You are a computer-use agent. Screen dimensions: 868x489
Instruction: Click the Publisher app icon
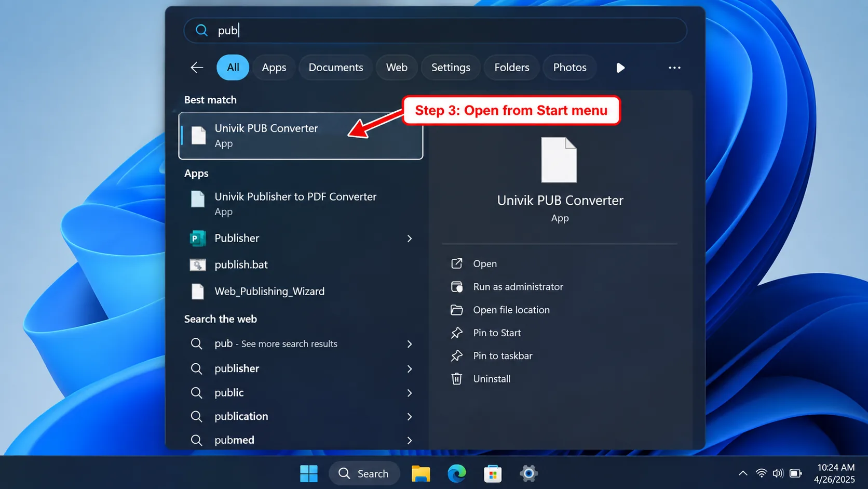[198, 238]
